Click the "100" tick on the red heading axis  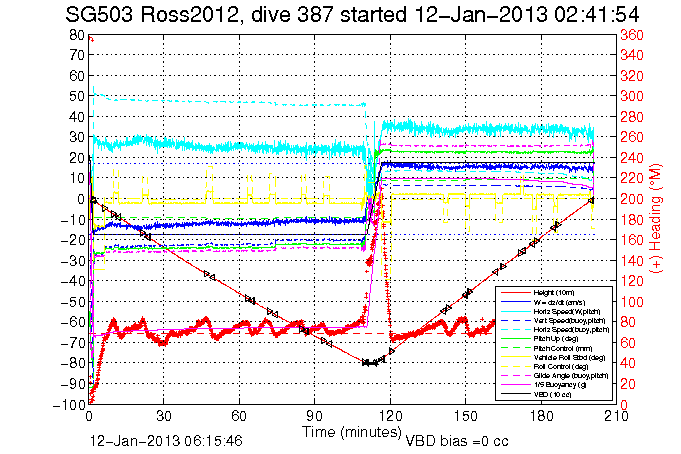[x=631, y=302]
